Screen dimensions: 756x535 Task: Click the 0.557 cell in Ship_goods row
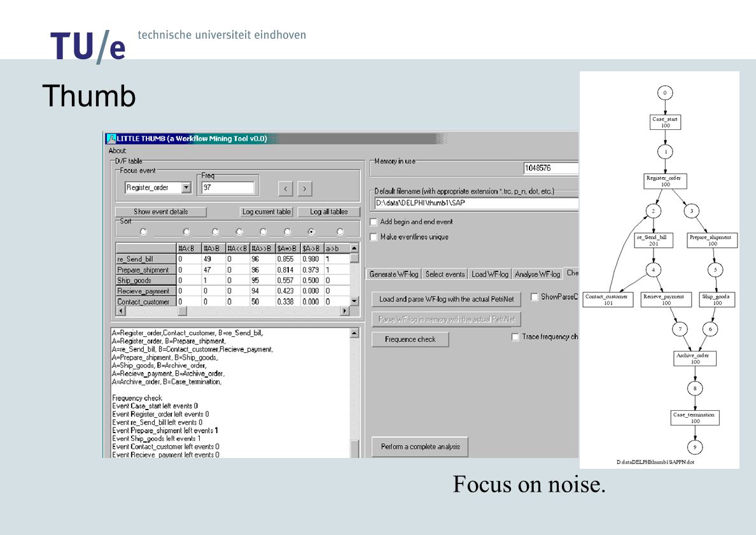point(288,280)
